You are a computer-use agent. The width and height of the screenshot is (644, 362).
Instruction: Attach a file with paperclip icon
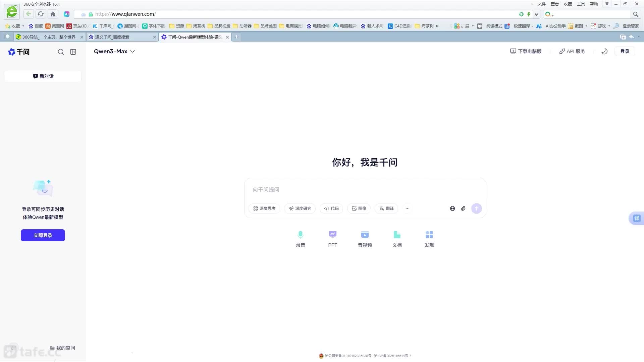(463, 208)
